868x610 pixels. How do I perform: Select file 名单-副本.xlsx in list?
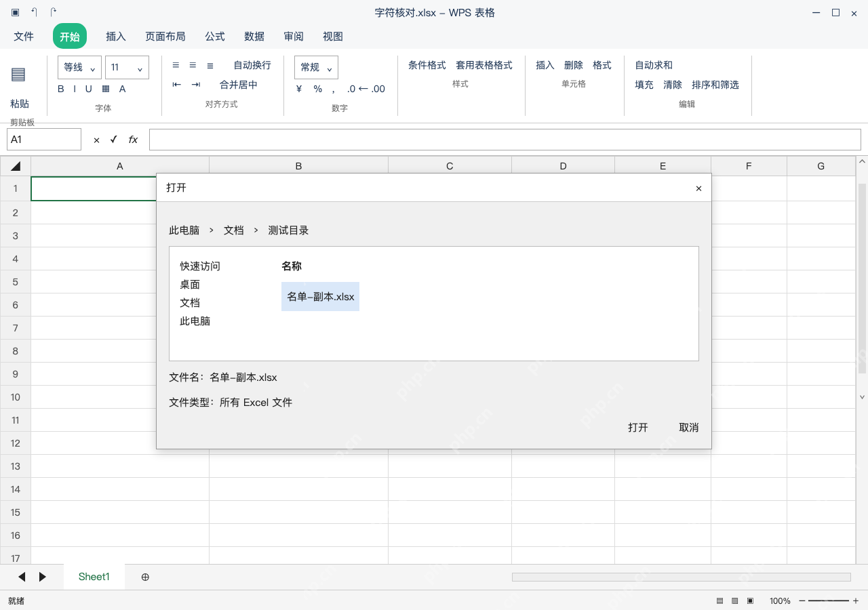coord(320,297)
